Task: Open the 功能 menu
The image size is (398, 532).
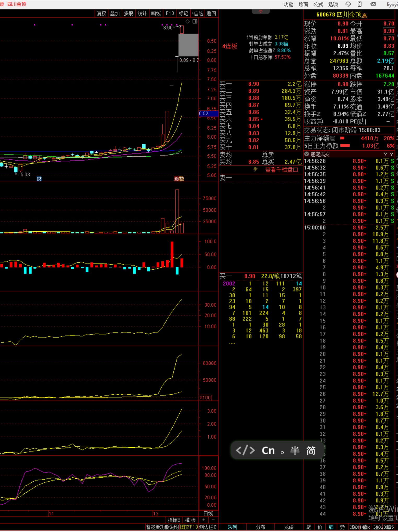Action: tap(288, 4)
